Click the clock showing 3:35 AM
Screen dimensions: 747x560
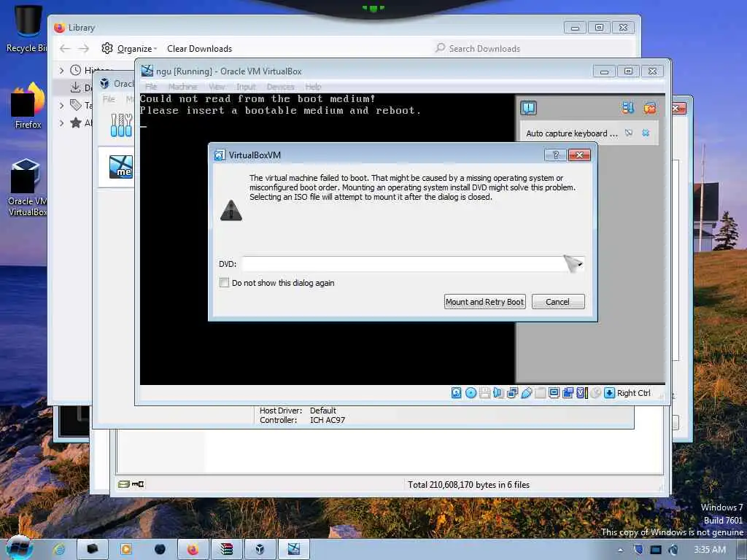pyautogui.click(x=709, y=550)
